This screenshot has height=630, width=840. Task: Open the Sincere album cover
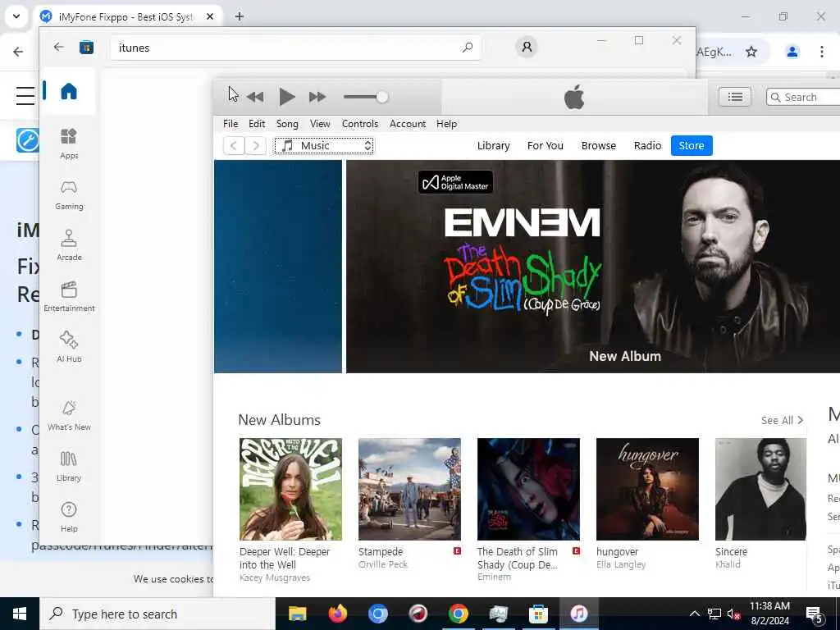760,489
